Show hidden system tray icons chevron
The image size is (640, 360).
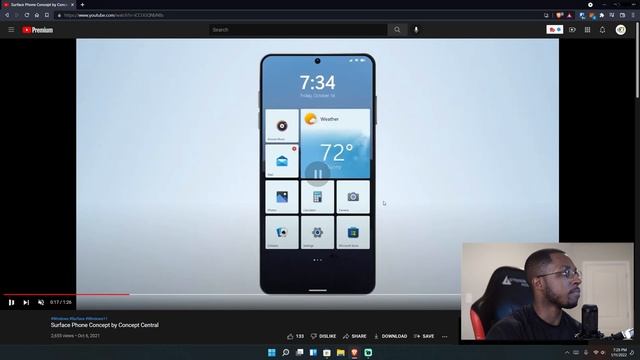click(567, 352)
